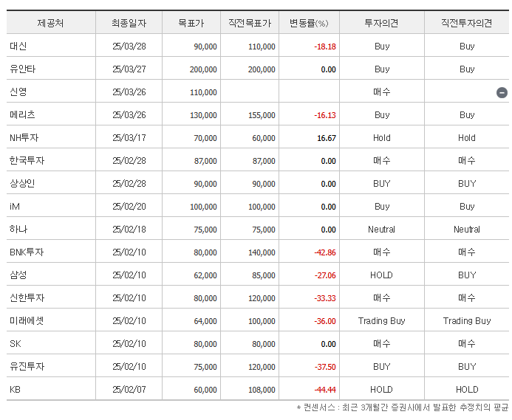Viewport: 512px width, 420px height.
Task: Click the 108,000 previous target price
Action: click(262, 390)
